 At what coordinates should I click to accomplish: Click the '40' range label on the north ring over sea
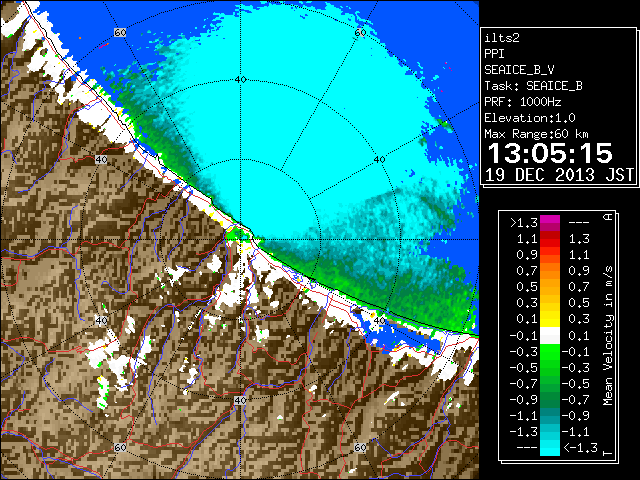click(240, 80)
